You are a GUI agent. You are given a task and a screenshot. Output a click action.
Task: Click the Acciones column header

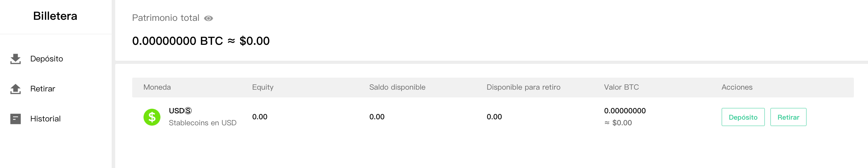(737, 87)
